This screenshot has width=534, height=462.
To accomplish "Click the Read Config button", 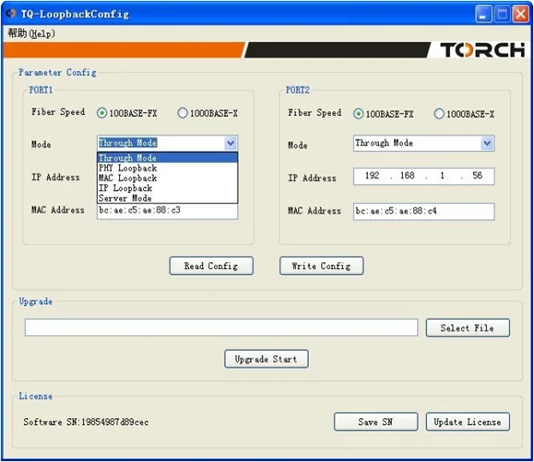I will [x=211, y=266].
